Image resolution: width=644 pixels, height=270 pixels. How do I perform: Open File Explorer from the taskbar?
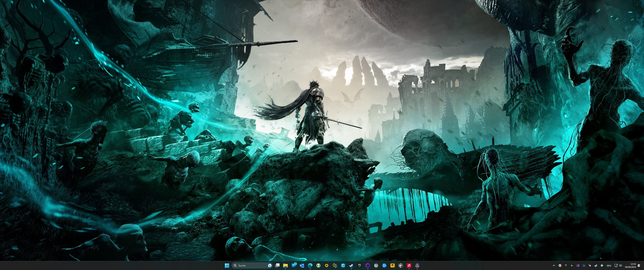285,265
